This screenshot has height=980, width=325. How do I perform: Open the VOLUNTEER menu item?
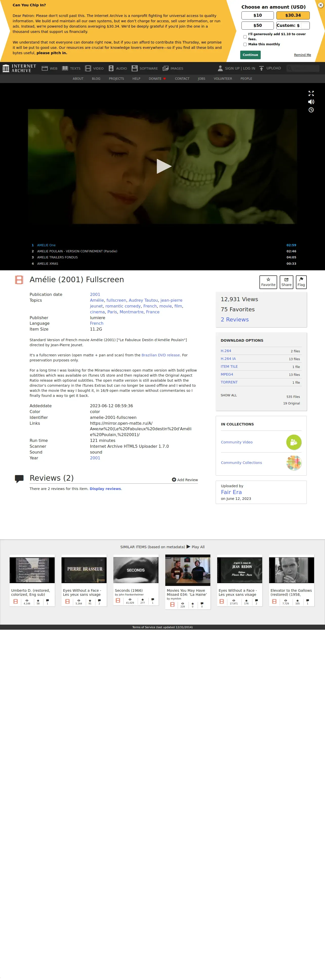coord(223,79)
